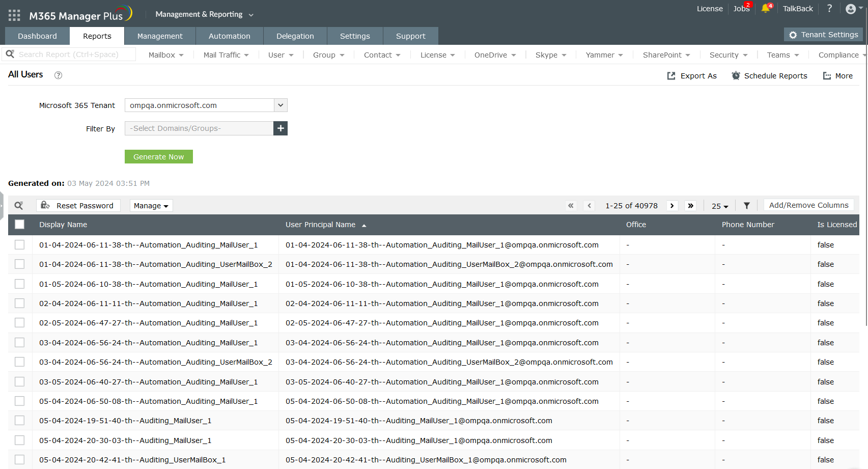Open the OneDrive reports dropdown
Screen dimensions: 868x469
[x=495, y=55]
